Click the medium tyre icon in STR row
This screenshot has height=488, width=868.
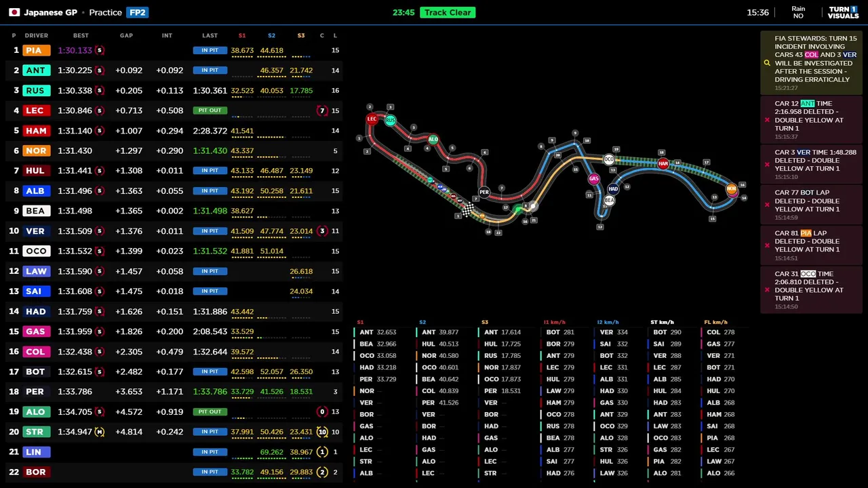pyautogui.click(x=99, y=432)
